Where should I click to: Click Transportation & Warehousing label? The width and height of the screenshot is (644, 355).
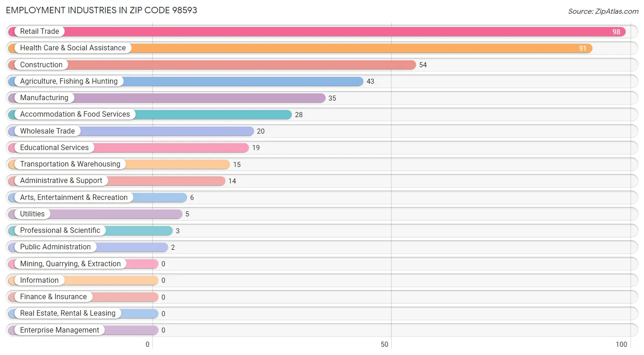(x=70, y=164)
